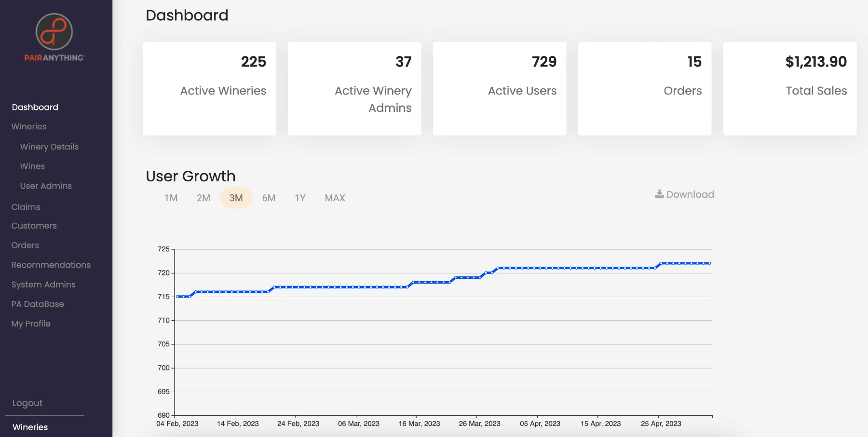The width and height of the screenshot is (868, 437).
Task: Click the Active Users card
Action: [500, 89]
